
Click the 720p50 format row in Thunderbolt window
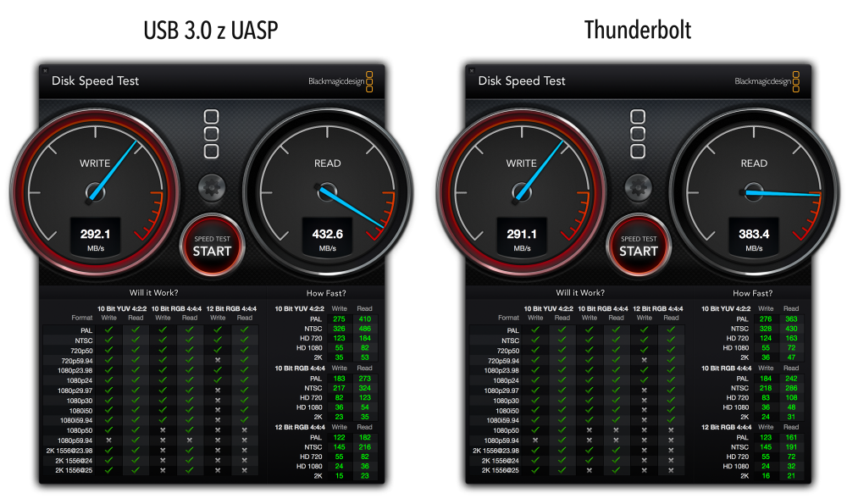[x=577, y=351]
